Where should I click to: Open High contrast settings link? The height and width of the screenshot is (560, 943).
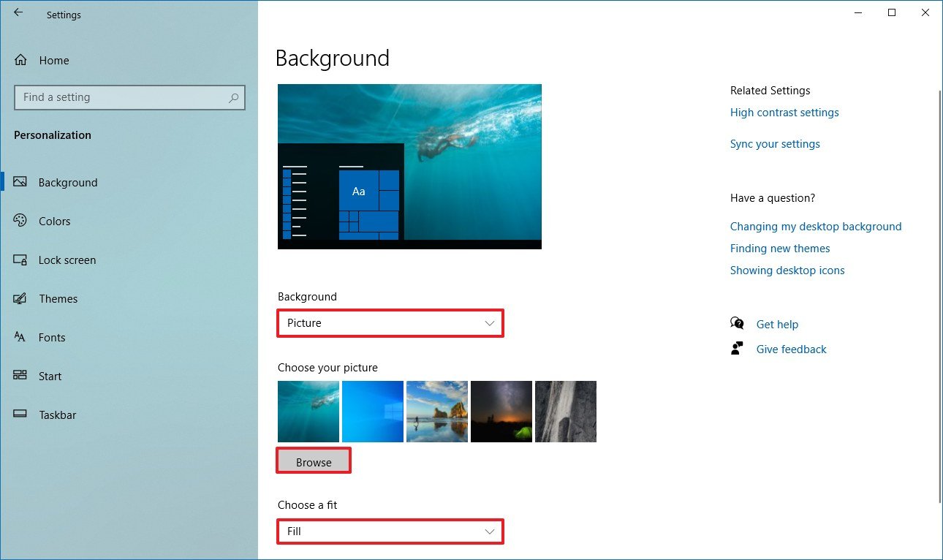[x=784, y=113]
